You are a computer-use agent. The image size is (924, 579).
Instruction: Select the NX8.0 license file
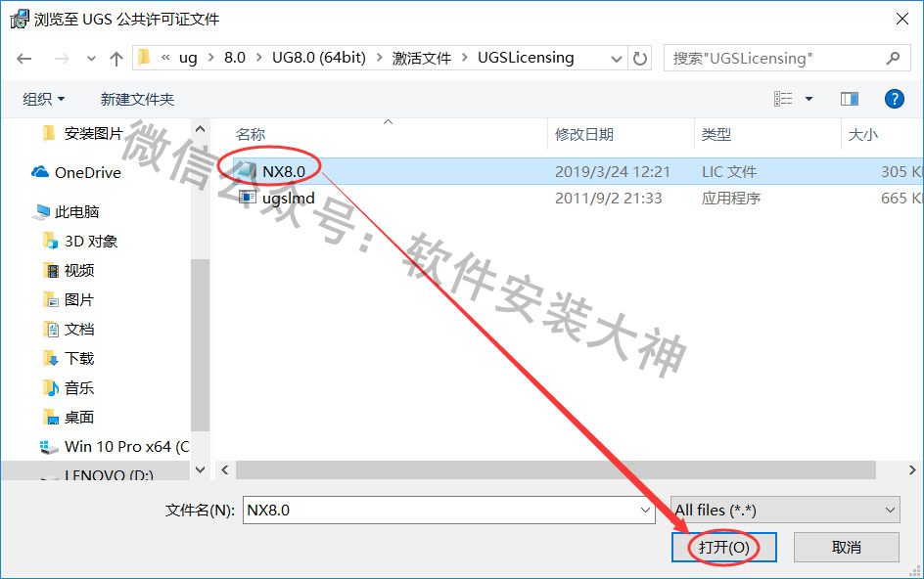coord(284,171)
